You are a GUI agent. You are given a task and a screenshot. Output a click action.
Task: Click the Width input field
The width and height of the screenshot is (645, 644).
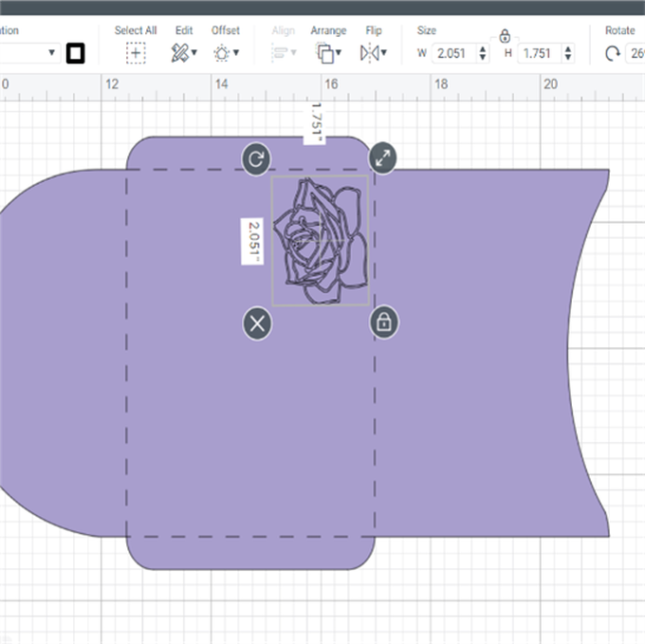point(455,53)
